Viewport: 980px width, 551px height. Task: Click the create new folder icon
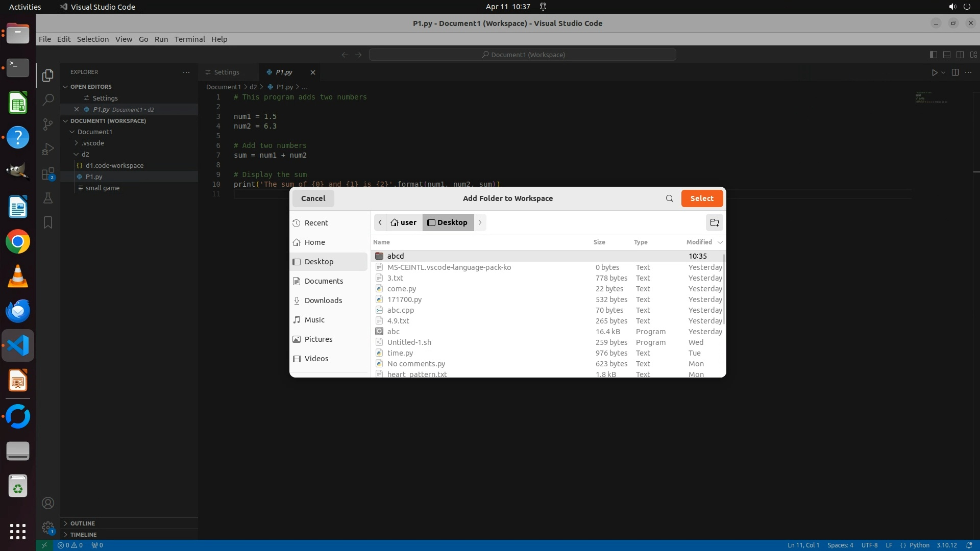714,222
